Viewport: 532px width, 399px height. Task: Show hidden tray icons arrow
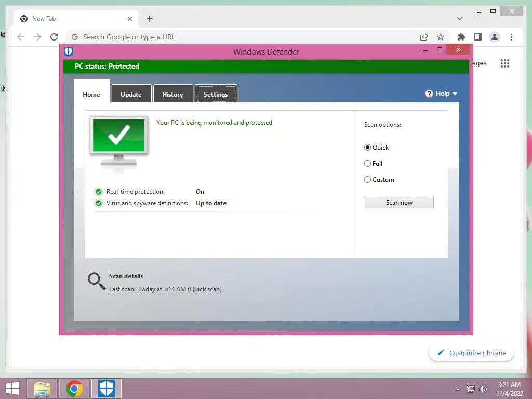pos(458,389)
